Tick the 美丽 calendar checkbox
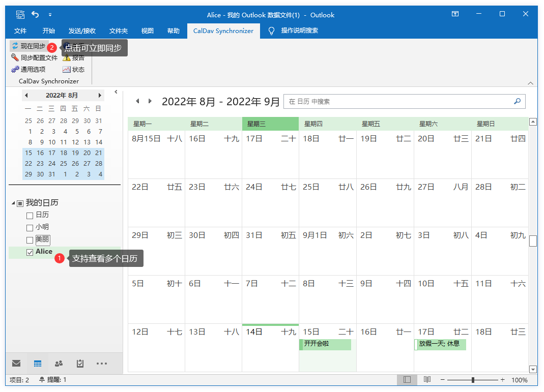This screenshot has width=544, height=392. (30, 240)
